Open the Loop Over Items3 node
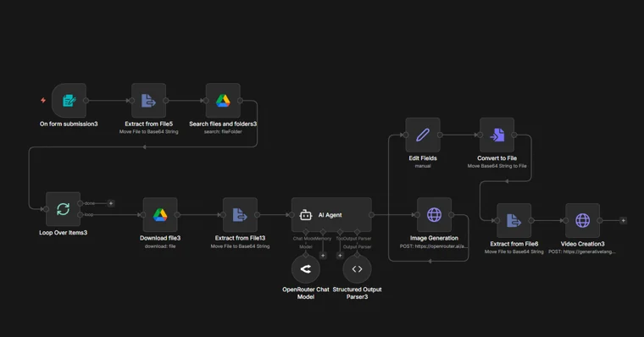 (64, 209)
